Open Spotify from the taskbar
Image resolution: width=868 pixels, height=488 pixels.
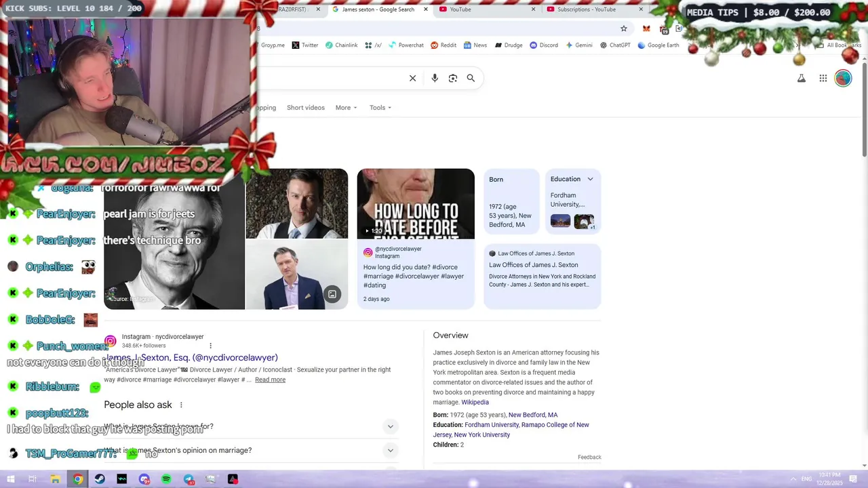pos(166,479)
